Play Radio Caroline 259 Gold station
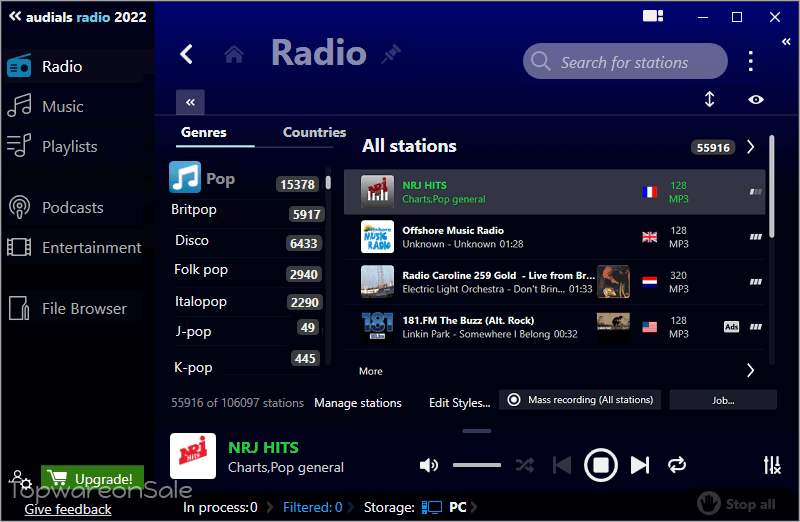The image size is (800, 522). [555, 282]
